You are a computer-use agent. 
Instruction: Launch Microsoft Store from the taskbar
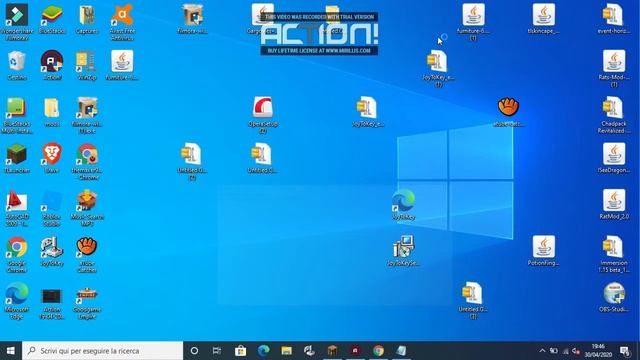(x=240, y=351)
